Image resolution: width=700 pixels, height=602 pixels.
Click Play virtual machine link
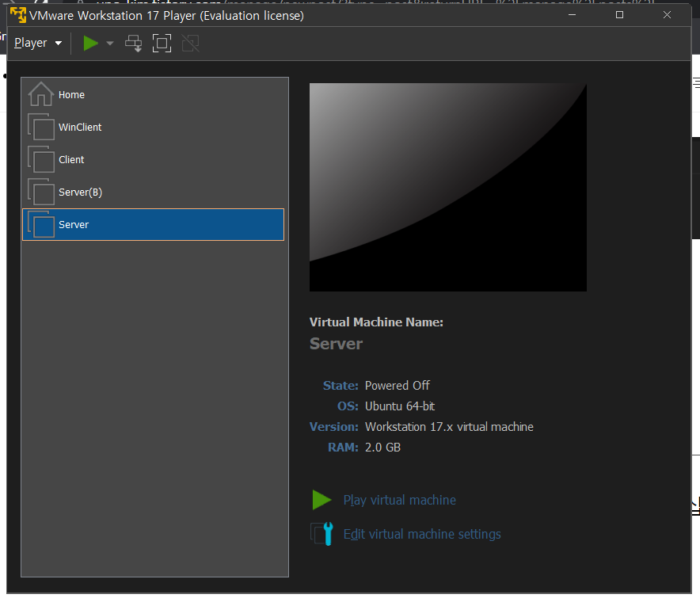click(x=400, y=500)
